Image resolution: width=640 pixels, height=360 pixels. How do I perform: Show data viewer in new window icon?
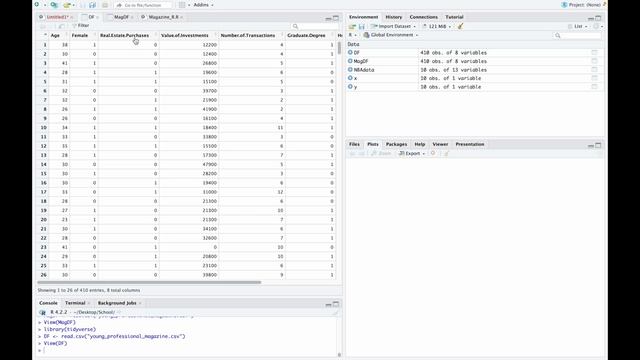coord(62,26)
